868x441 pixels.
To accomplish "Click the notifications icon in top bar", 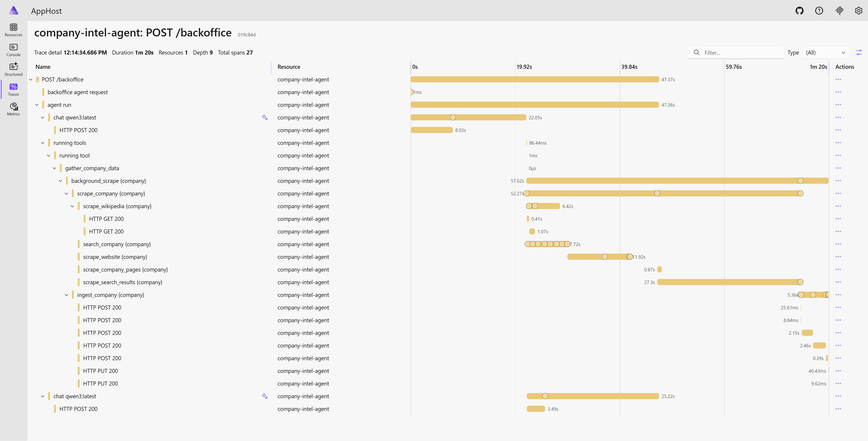I will click(839, 11).
